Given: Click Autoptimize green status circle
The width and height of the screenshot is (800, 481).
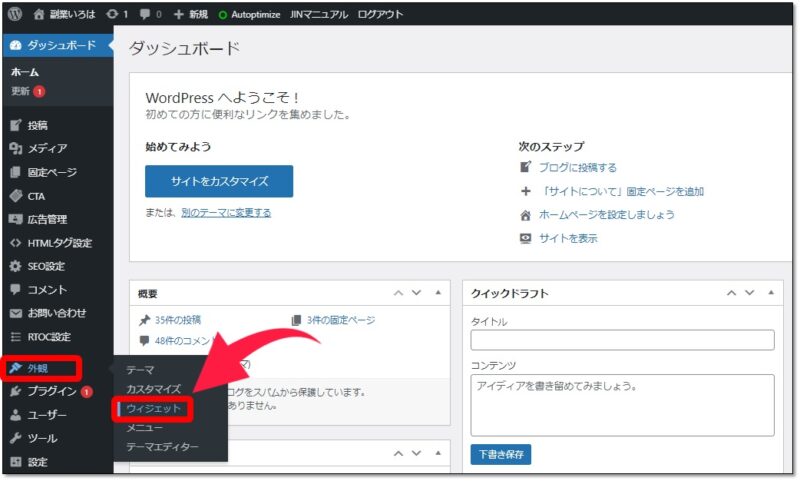Looking at the screenshot, I should pyautogui.click(x=222, y=15).
